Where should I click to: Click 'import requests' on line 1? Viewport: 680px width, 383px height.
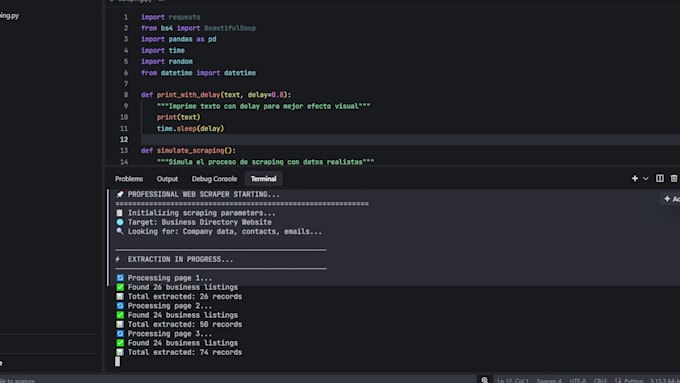(x=170, y=17)
